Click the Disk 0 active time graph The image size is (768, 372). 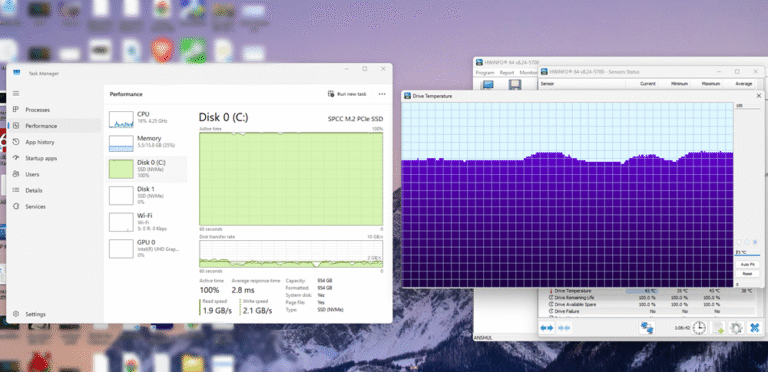(x=291, y=179)
